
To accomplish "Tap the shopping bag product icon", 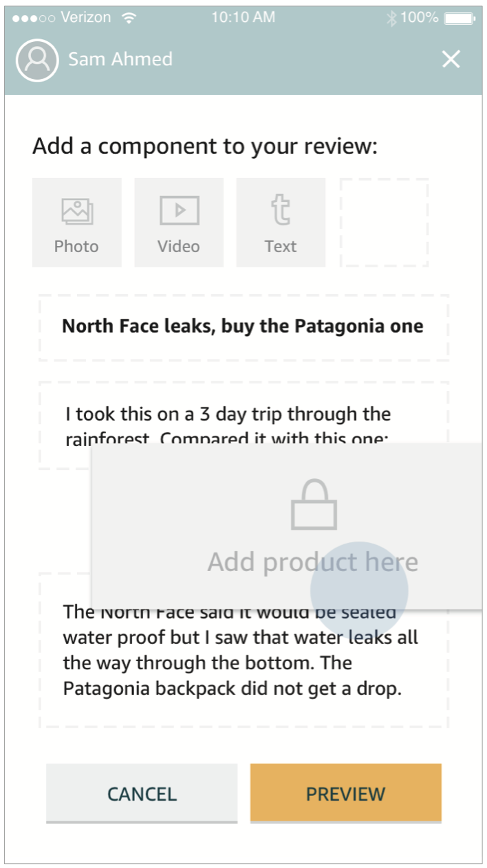I will click(x=314, y=505).
